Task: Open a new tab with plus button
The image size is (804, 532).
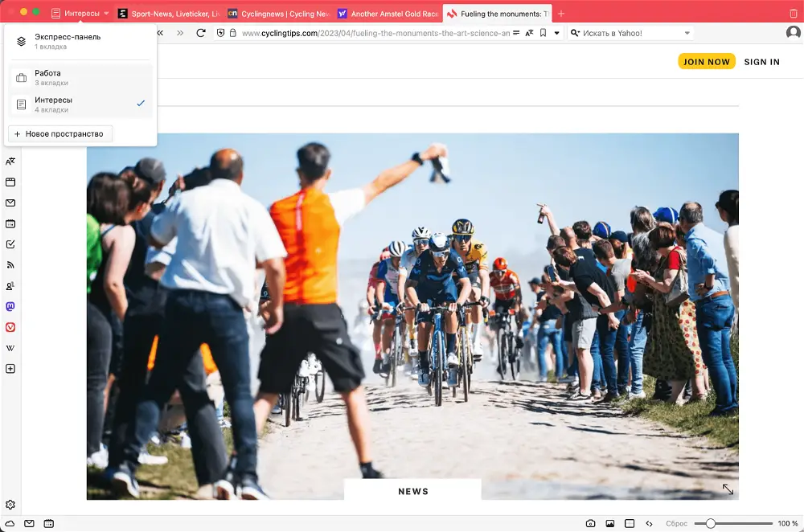Action: [x=561, y=14]
